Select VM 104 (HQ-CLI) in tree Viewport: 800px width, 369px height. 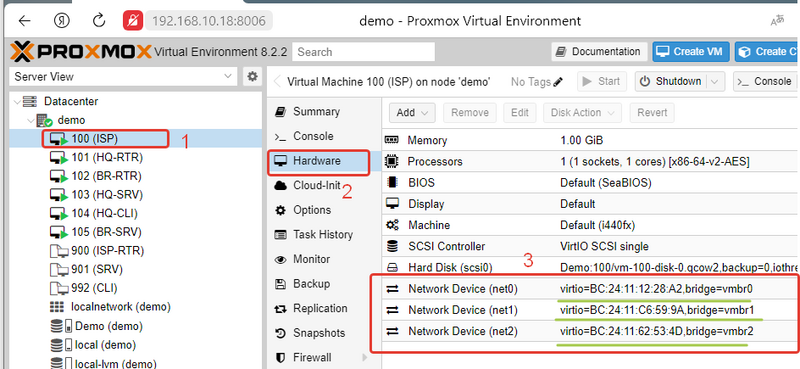(x=136, y=213)
